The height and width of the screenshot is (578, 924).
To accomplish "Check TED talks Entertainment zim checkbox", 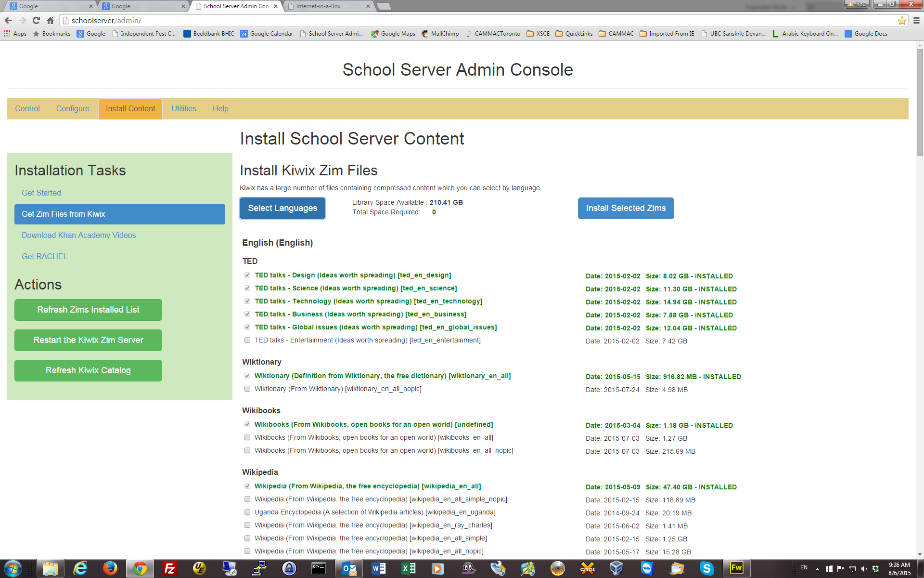I will 247,340.
